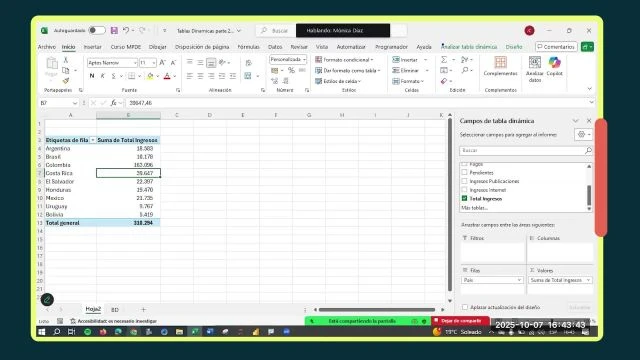
Task: Click the Save icon in title bar
Action: (x=114, y=30)
